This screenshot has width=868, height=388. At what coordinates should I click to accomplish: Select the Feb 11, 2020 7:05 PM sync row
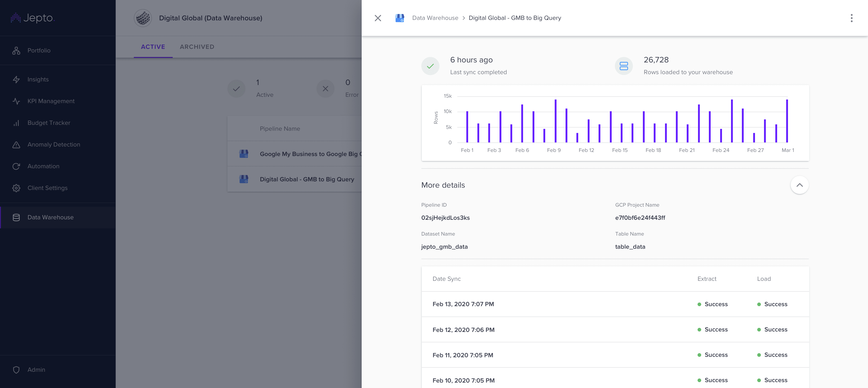point(615,355)
